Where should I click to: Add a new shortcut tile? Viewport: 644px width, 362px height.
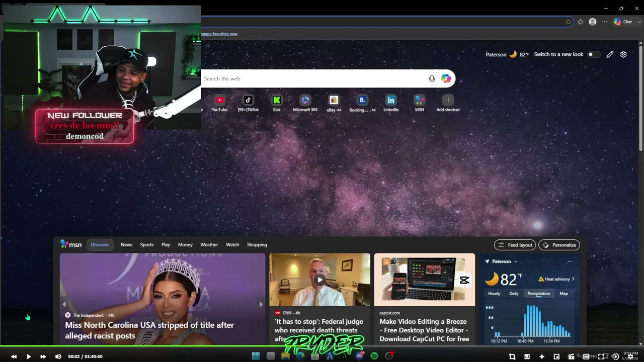click(x=448, y=103)
